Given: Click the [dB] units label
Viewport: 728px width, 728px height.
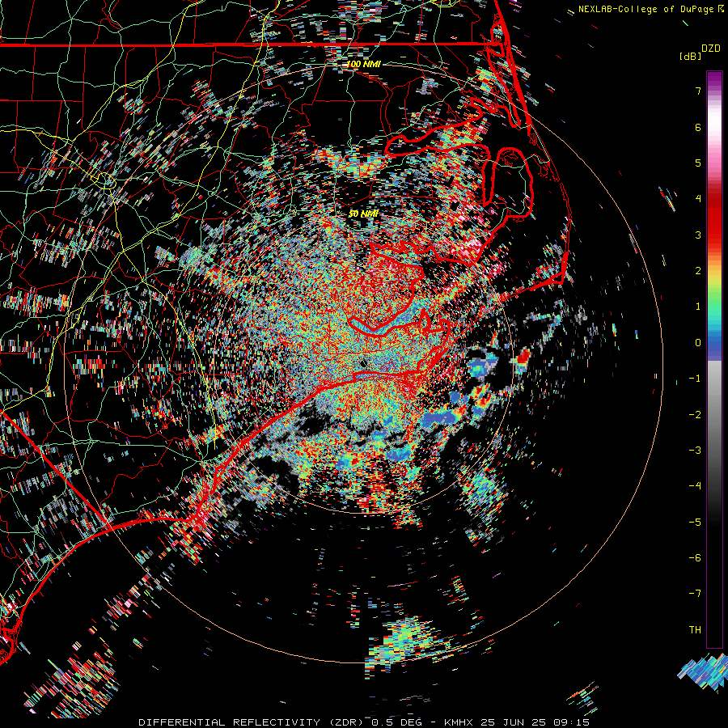Looking at the screenshot, I should click(x=690, y=56).
